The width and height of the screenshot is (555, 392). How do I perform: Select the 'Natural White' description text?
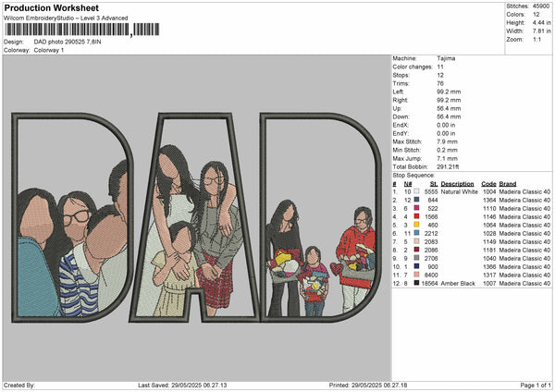pyautogui.click(x=459, y=191)
